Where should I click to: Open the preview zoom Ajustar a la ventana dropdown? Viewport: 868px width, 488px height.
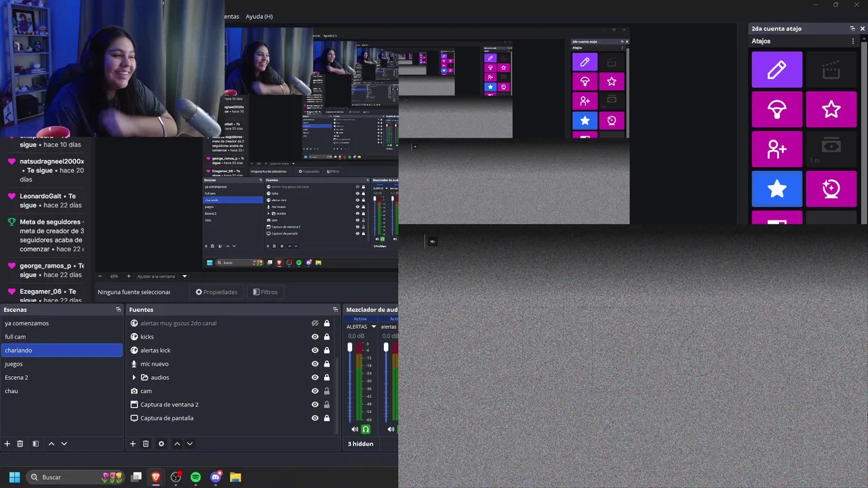click(184, 277)
